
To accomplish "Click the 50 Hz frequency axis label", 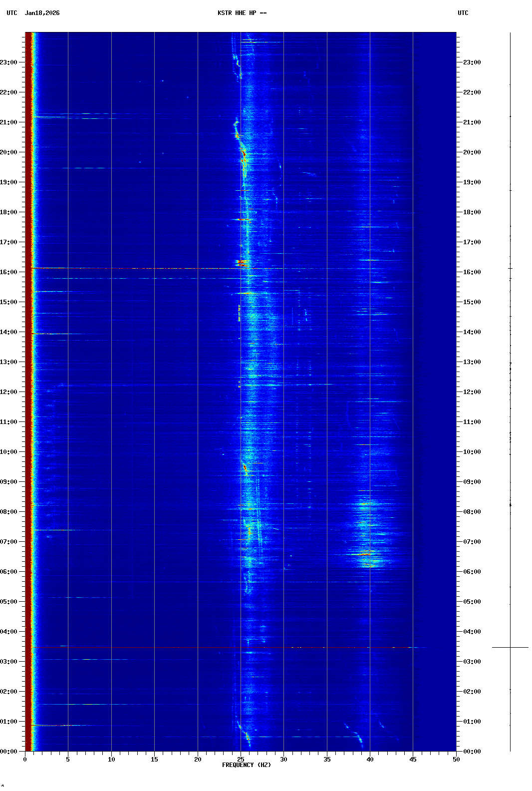I will (456, 759).
